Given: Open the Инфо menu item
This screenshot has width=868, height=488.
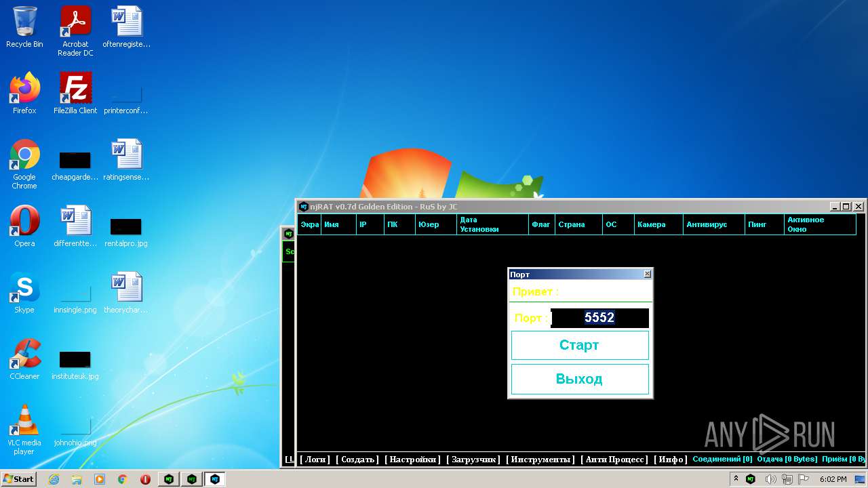Looking at the screenshot, I should click(x=670, y=460).
